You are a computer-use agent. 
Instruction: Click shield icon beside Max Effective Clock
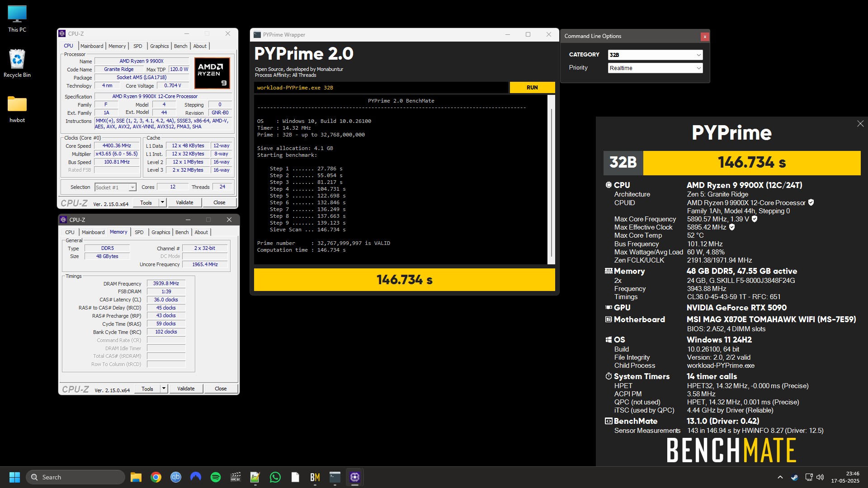pos(732,227)
